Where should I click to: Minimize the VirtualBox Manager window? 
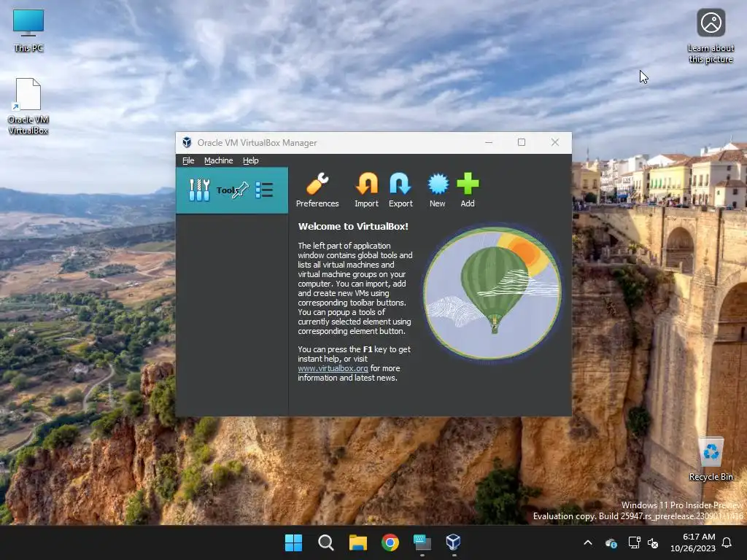click(489, 142)
